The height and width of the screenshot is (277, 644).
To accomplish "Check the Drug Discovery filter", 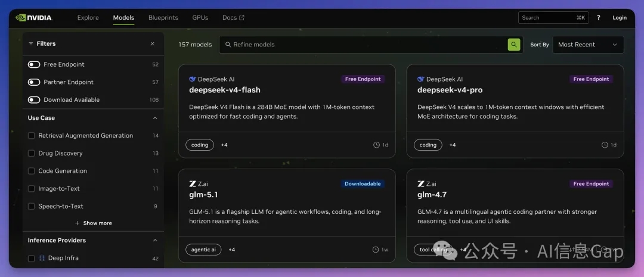I will (31, 153).
